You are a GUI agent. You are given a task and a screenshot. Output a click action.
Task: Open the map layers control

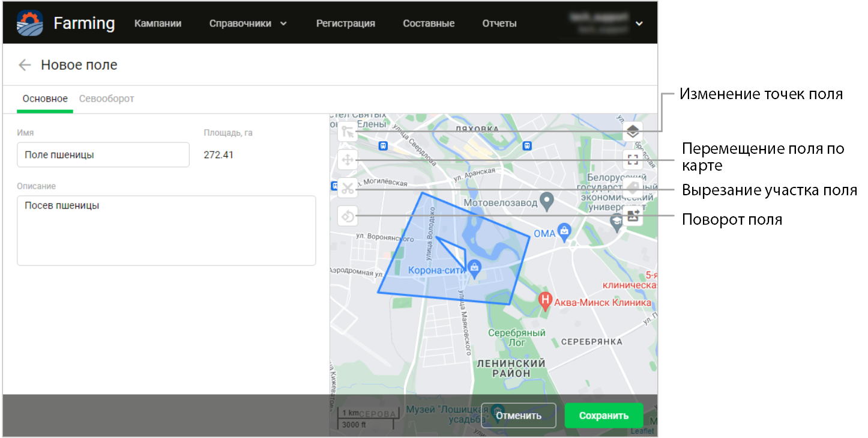point(633,132)
